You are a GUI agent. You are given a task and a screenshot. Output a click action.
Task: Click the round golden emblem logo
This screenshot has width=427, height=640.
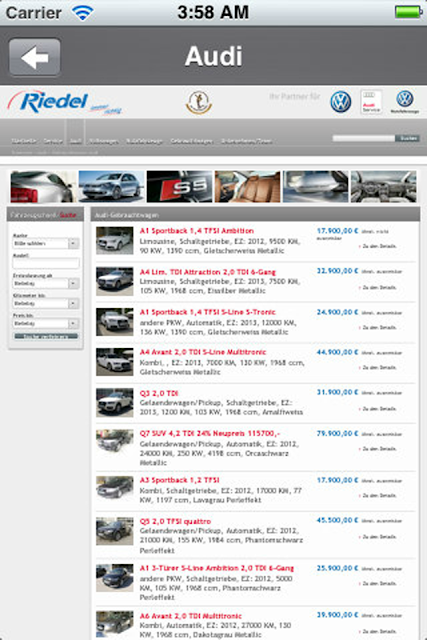[x=199, y=102]
